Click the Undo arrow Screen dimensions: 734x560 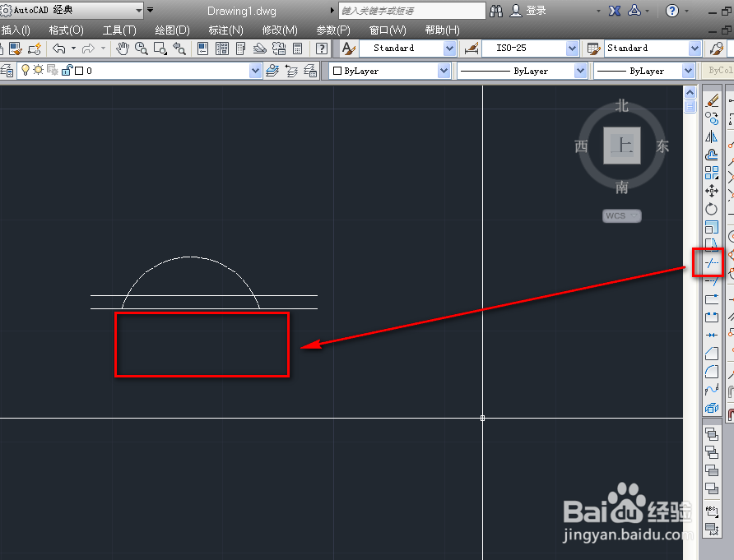click(59, 49)
